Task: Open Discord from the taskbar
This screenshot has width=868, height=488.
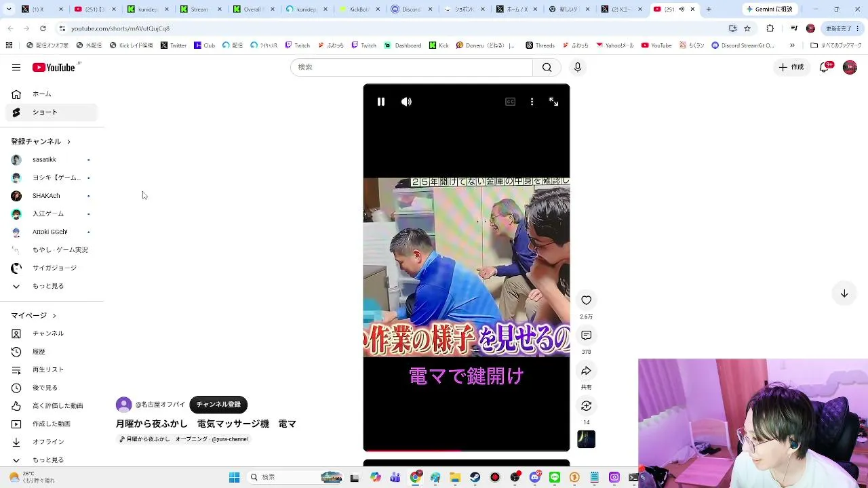Action: [535, 478]
